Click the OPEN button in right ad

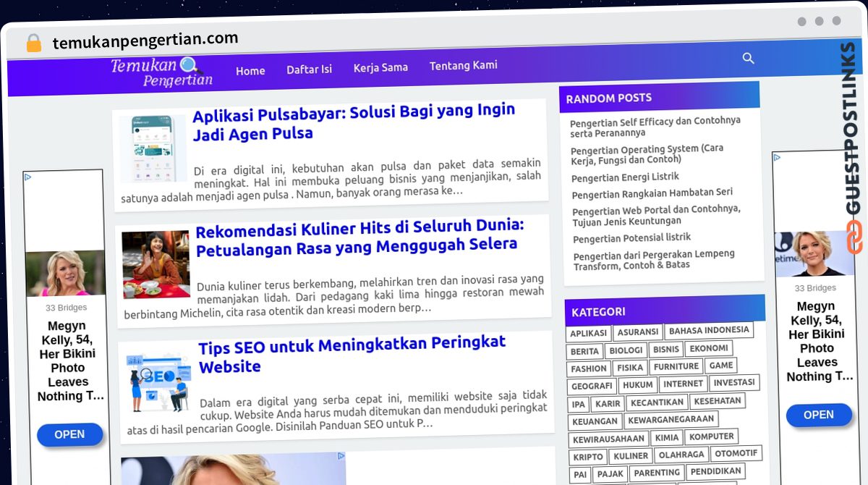818,415
